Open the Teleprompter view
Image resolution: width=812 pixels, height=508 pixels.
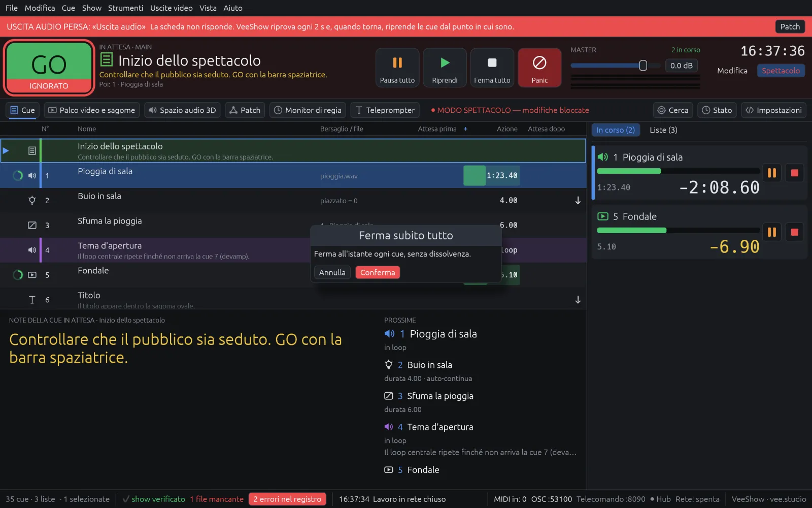[385, 110]
